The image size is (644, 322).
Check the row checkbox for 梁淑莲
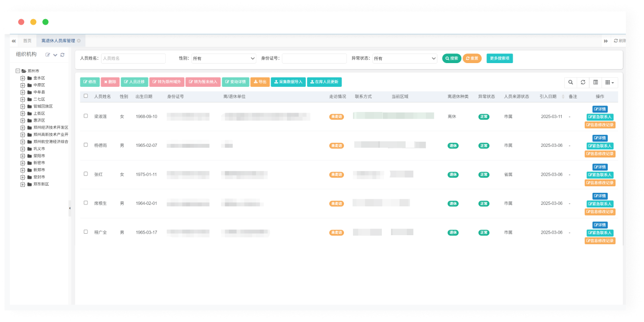[x=85, y=116]
